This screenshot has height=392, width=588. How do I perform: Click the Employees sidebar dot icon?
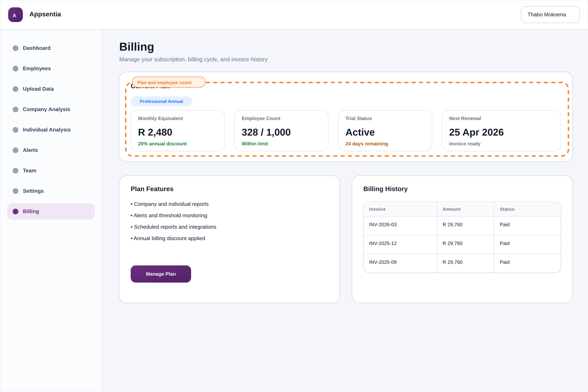(16, 69)
